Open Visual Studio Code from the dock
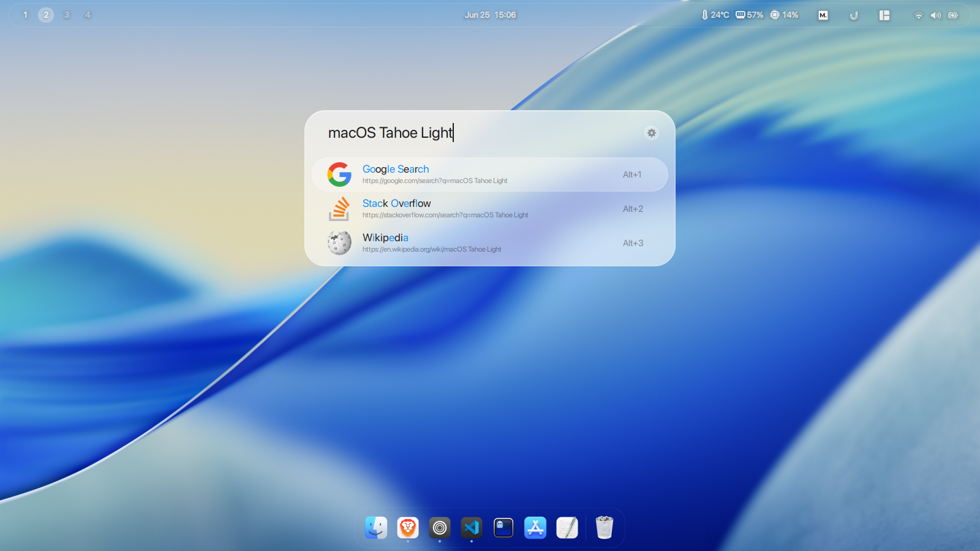980x551 pixels. pyautogui.click(x=471, y=527)
